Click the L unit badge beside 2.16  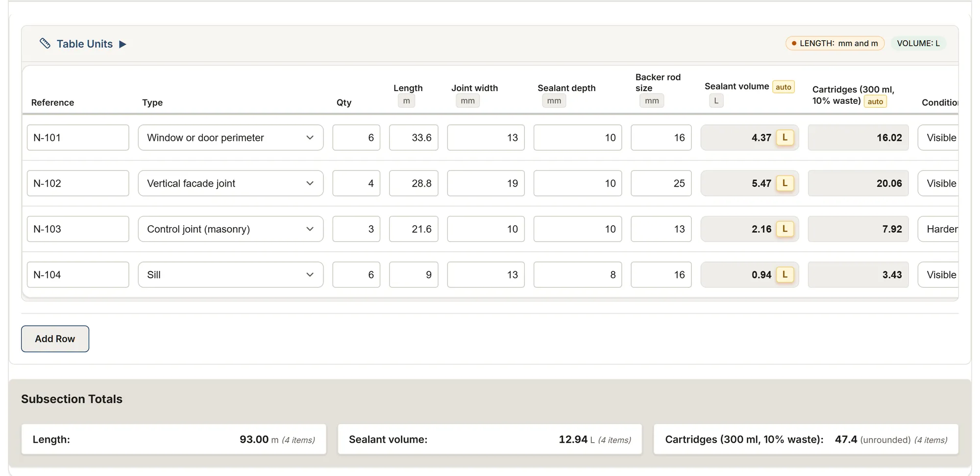(x=785, y=229)
